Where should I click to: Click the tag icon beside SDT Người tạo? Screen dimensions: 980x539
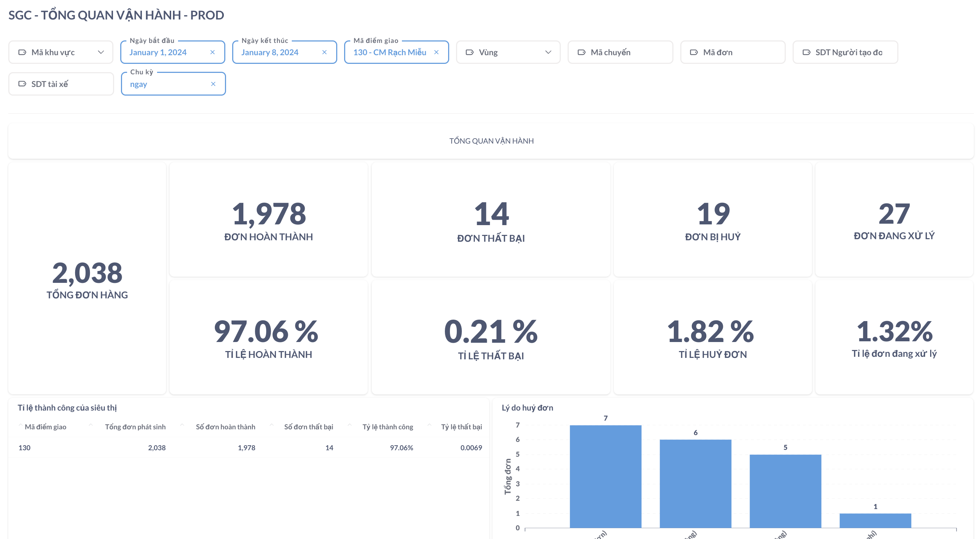[807, 52]
